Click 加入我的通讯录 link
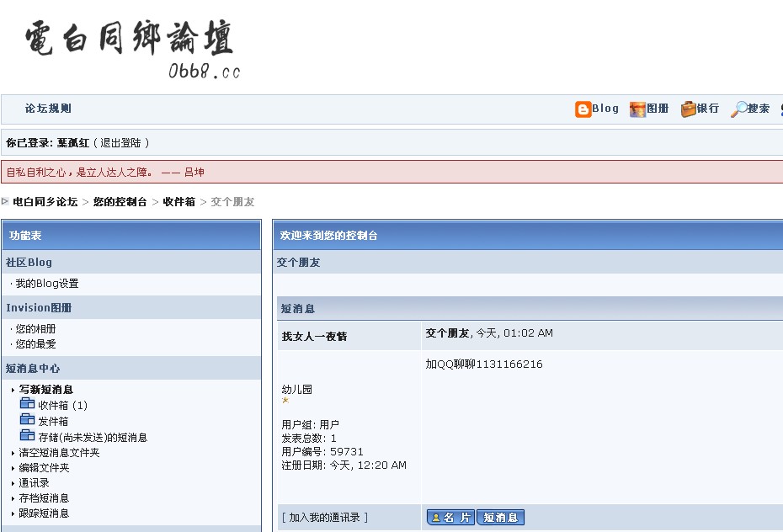Image resolution: width=783 pixels, height=532 pixels. 325,518
